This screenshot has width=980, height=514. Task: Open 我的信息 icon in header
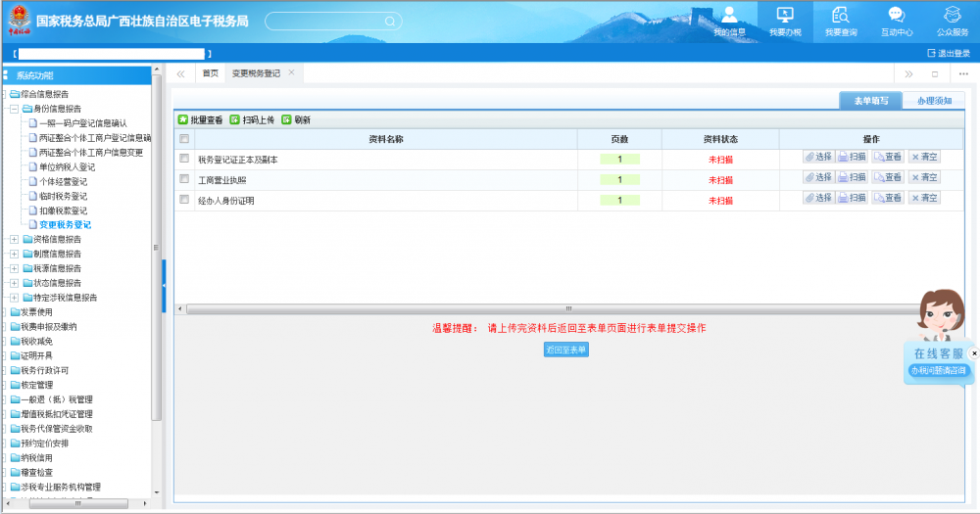729,16
